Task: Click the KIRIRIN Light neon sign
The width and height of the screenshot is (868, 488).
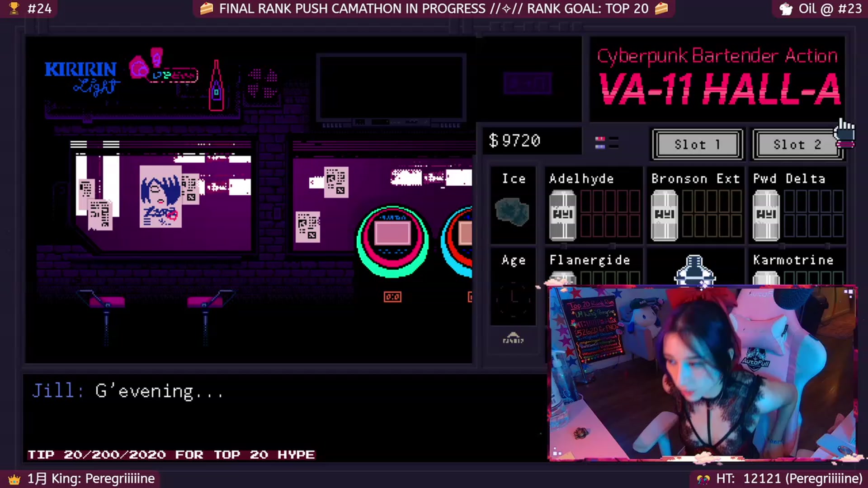Action: coord(82,78)
